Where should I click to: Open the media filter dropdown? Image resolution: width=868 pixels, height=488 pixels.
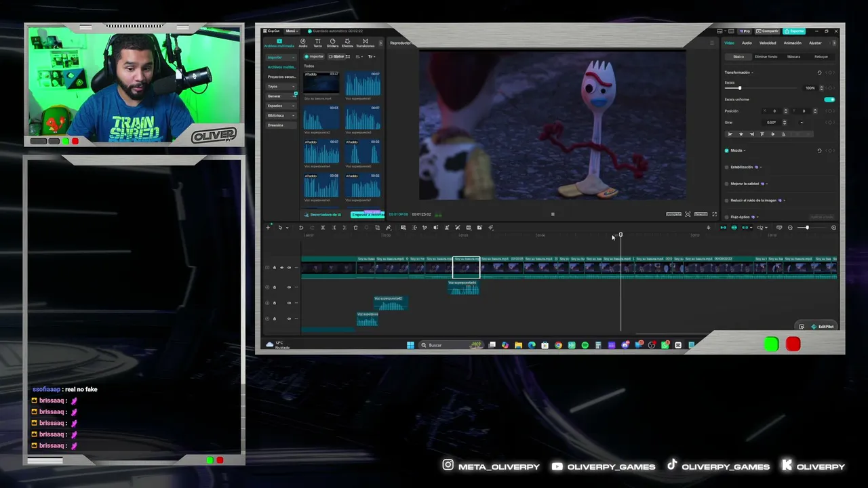click(x=371, y=56)
